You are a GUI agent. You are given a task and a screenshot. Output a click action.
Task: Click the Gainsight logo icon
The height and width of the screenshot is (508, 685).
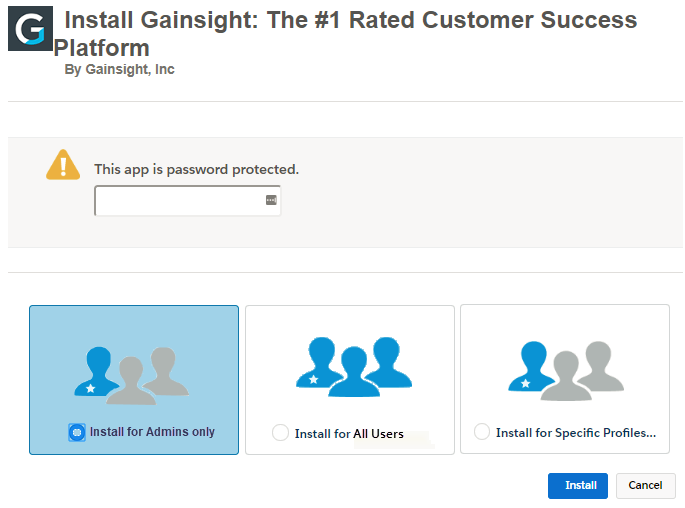[30, 28]
